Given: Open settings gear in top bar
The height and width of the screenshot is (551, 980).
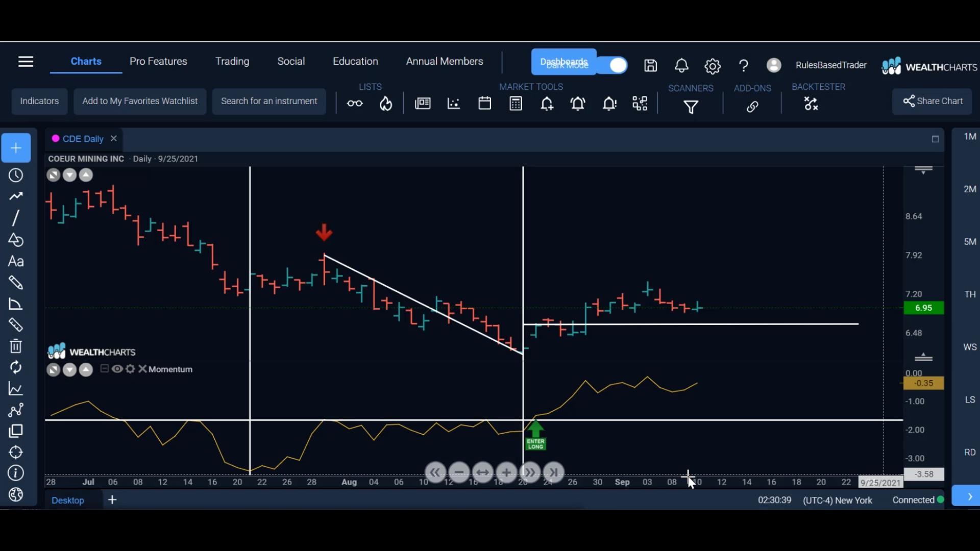Looking at the screenshot, I should pyautogui.click(x=713, y=66).
